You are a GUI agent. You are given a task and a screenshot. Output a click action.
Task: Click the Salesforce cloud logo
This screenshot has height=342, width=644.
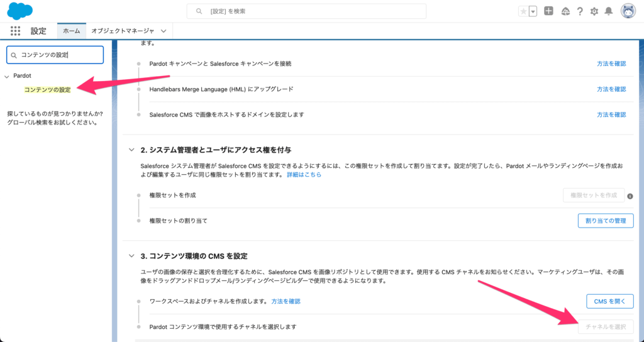19,11
